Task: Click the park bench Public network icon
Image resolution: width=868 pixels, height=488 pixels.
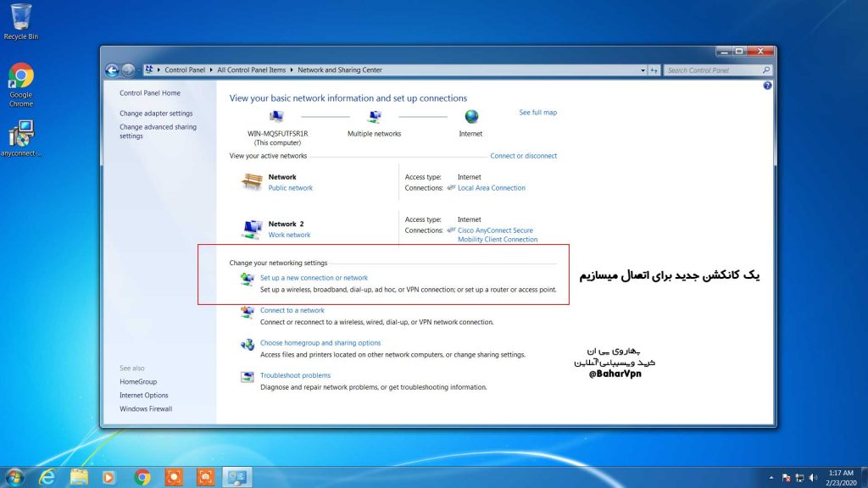Action: tap(252, 181)
